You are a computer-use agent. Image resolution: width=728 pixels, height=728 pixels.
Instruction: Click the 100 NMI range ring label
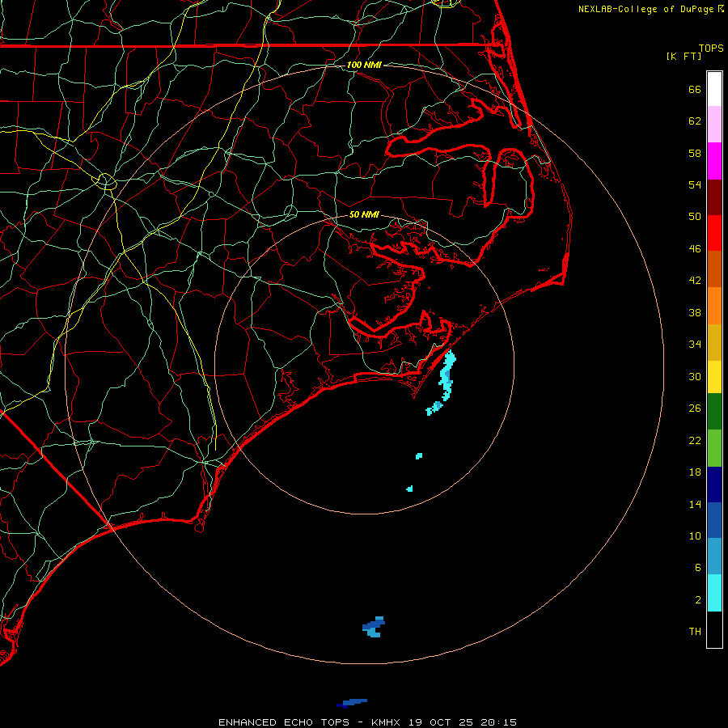click(364, 65)
